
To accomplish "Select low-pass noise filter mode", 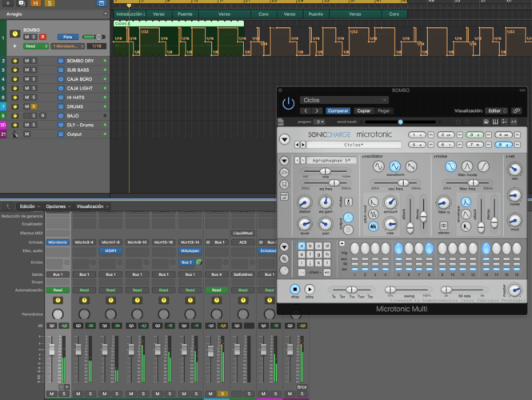I will point(450,166).
